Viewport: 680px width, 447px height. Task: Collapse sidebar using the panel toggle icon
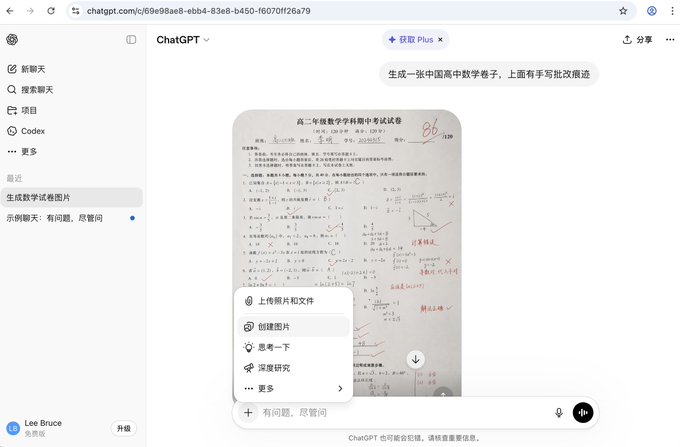point(131,39)
